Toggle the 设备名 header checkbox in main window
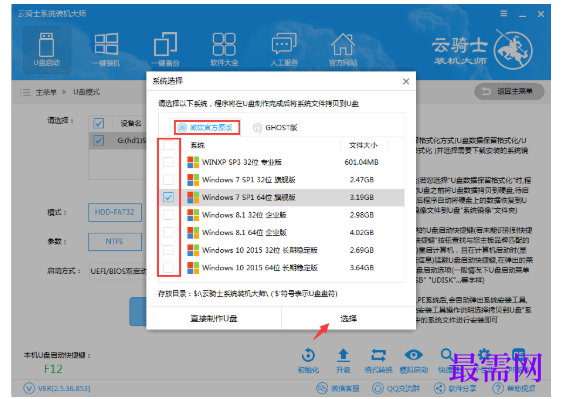 point(98,123)
